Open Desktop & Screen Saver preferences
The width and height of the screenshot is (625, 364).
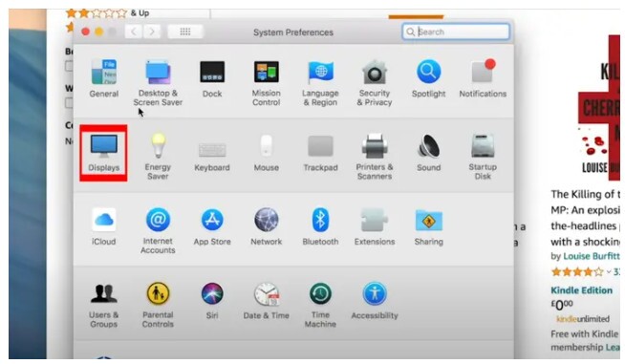tap(158, 83)
